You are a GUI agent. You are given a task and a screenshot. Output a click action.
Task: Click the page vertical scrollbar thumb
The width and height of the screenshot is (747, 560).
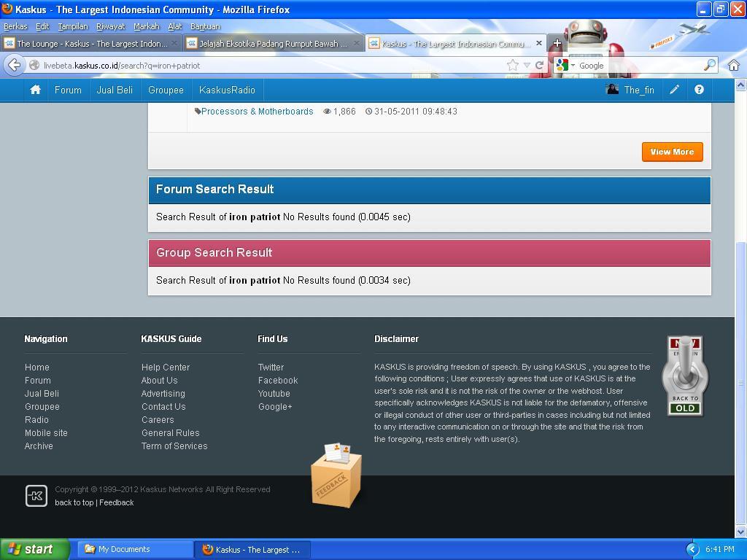[740, 382]
